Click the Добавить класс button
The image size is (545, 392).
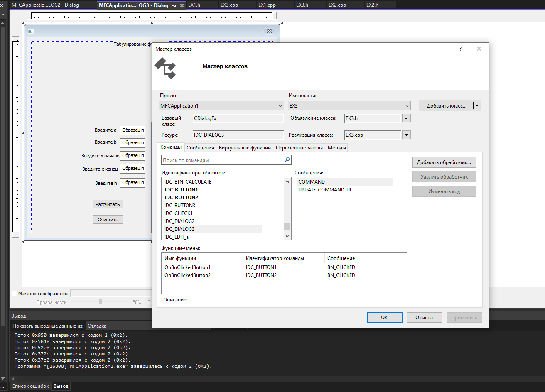point(446,106)
